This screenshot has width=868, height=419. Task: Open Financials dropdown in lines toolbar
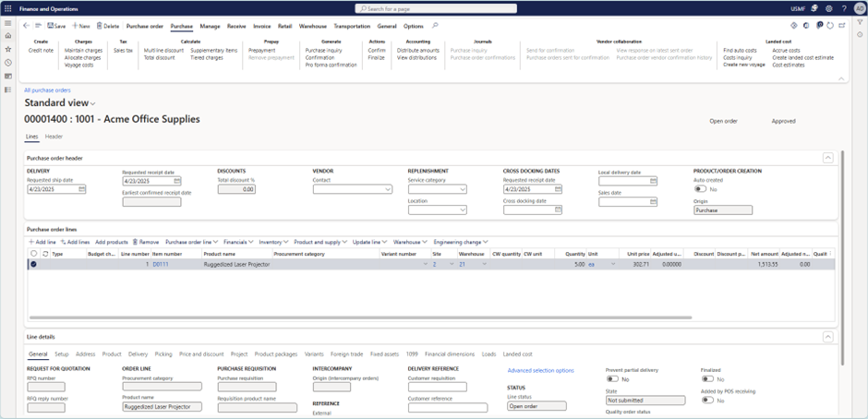(238, 242)
